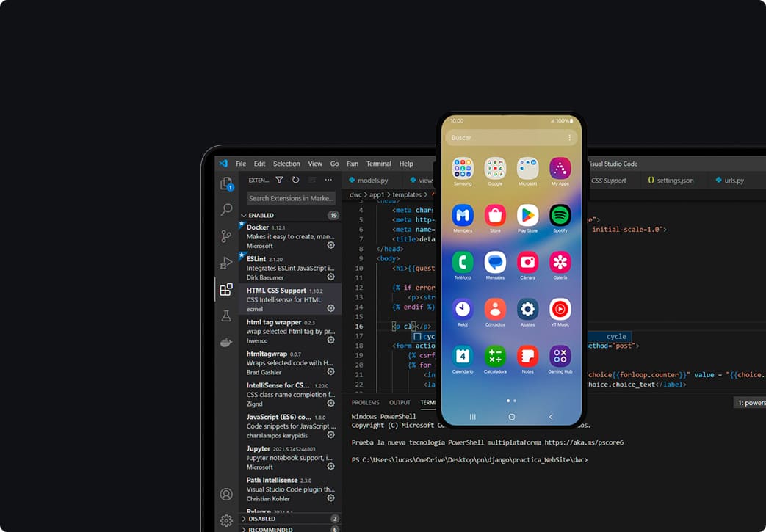Filter extensions using the funnel icon
Image resolution: width=766 pixels, height=532 pixels.
(x=279, y=180)
